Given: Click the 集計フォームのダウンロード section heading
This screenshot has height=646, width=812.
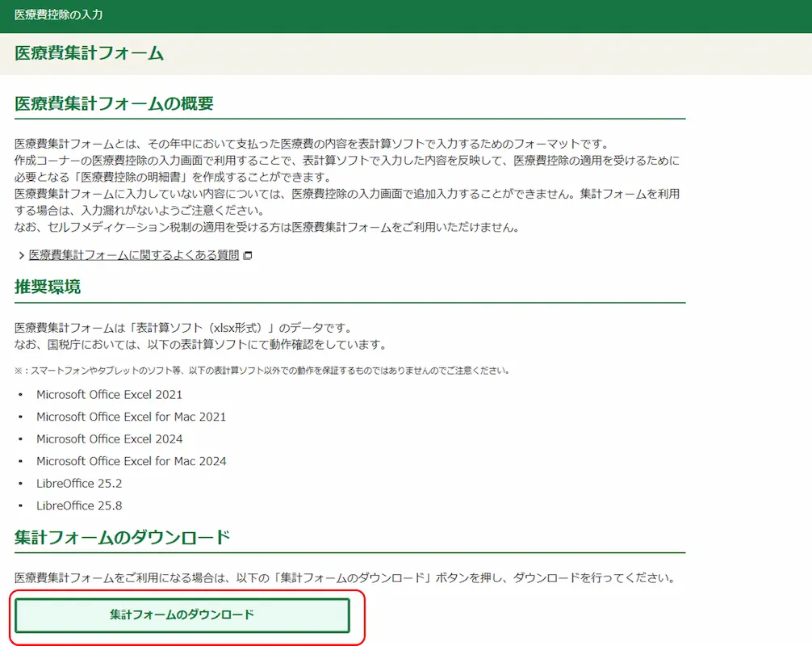Looking at the screenshot, I should 123,538.
